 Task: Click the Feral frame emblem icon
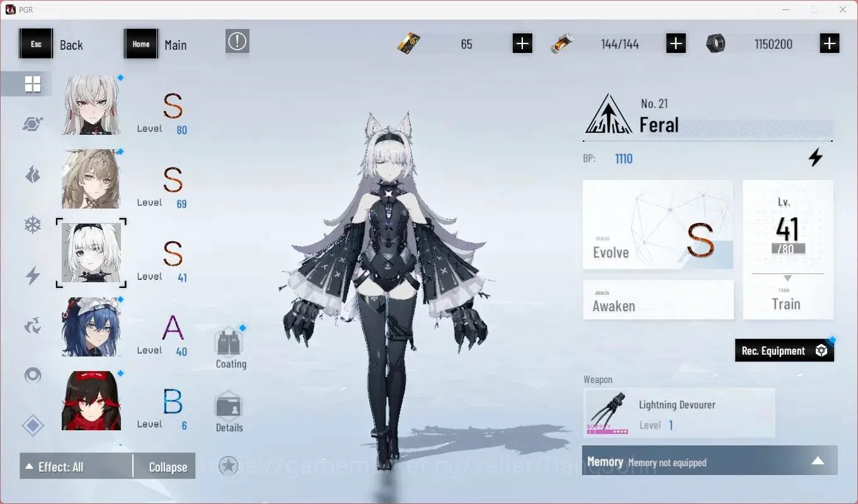[609, 114]
